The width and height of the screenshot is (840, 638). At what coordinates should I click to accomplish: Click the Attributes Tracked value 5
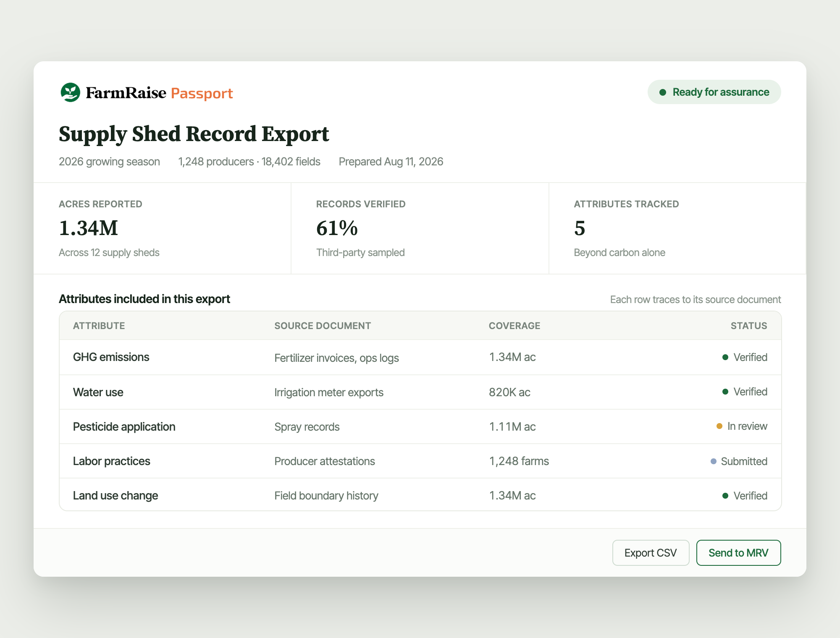580,228
